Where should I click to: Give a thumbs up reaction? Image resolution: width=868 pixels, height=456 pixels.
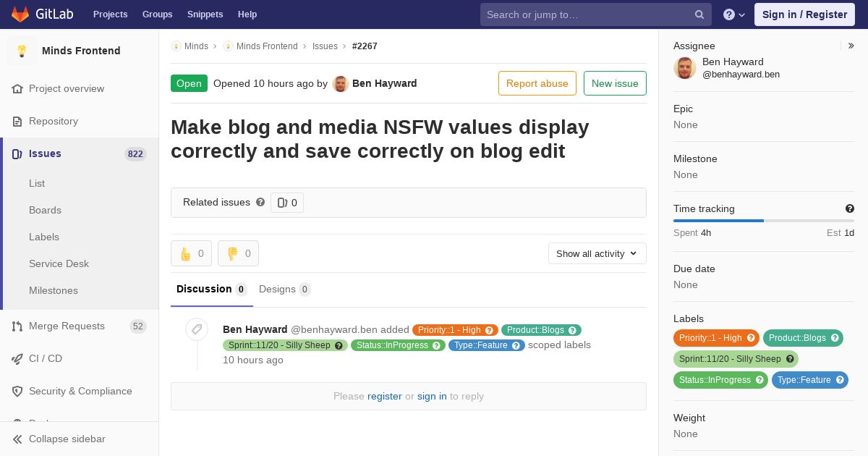(192, 253)
